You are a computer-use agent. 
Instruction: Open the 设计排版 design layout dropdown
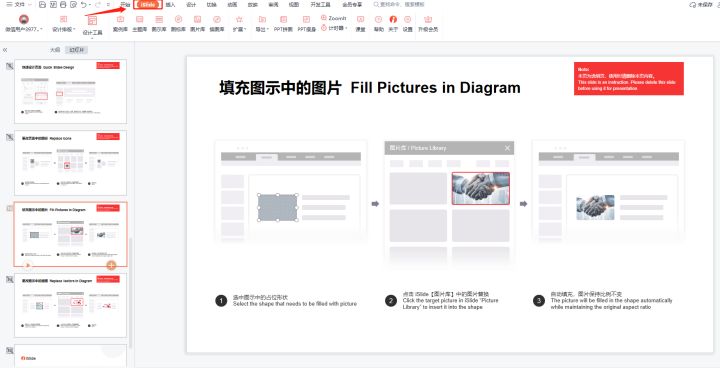[x=63, y=23]
